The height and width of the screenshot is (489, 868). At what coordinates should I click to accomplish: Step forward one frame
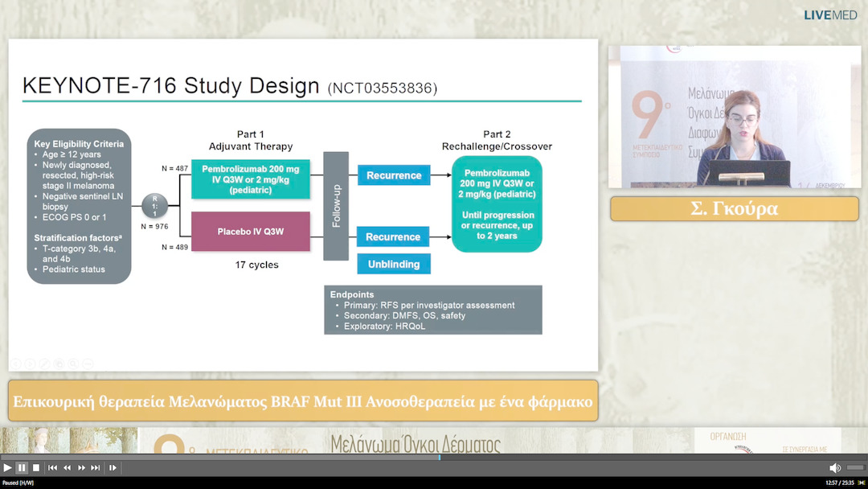[x=113, y=467]
